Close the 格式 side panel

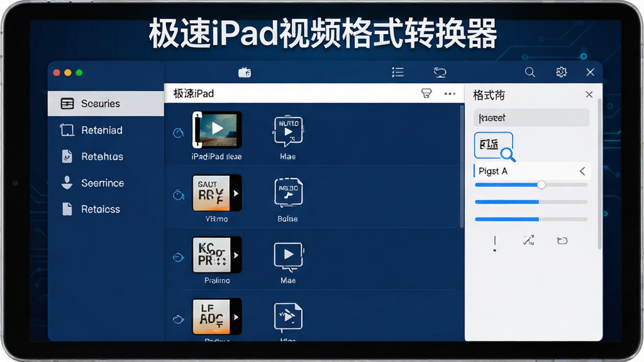point(589,94)
